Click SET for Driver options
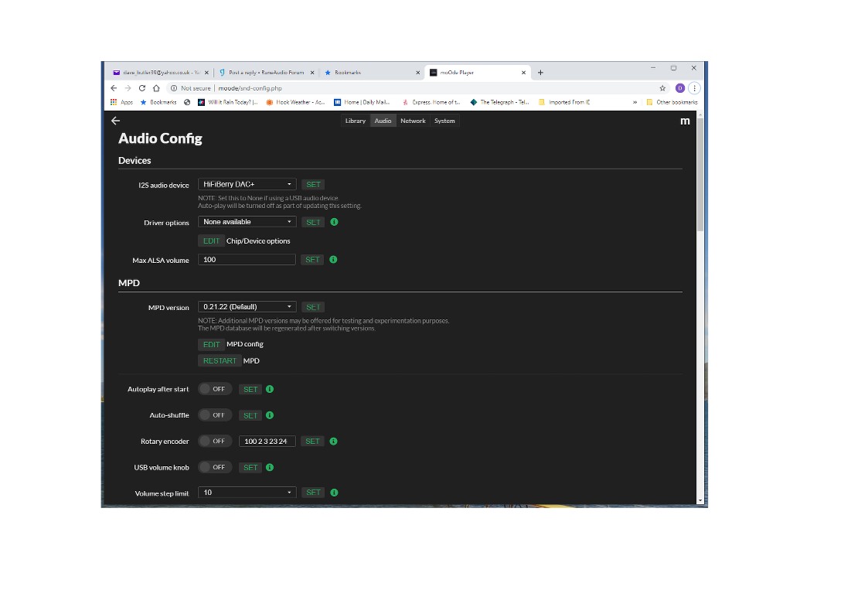Screen dimensions: 868x614 tap(313, 223)
